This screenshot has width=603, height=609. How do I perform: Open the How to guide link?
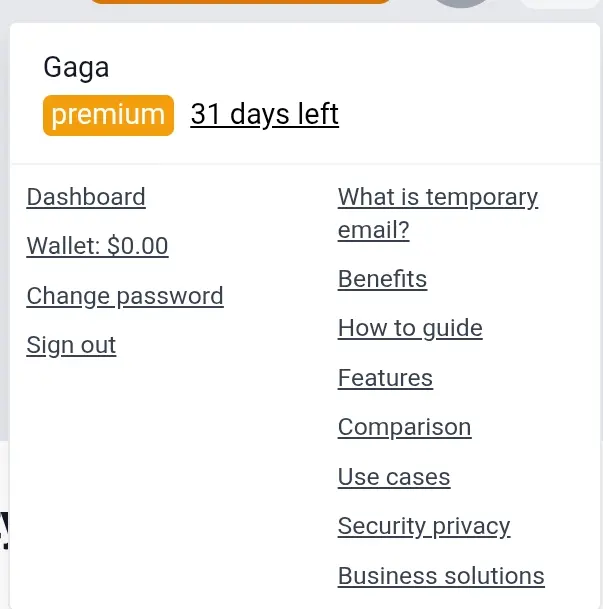point(410,329)
